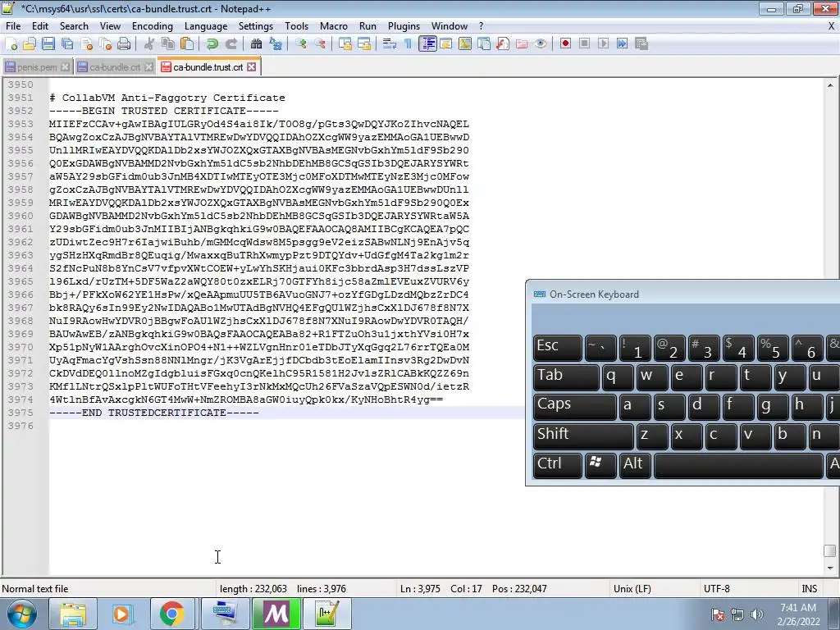Toggle Alt key on On-Screen Keyboard

pyautogui.click(x=636, y=466)
